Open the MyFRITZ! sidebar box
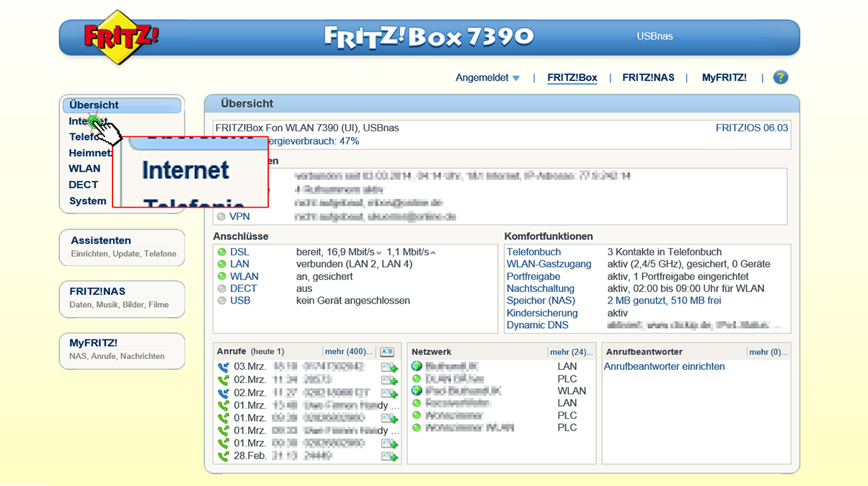The height and width of the screenshot is (486, 868). pos(122,350)
